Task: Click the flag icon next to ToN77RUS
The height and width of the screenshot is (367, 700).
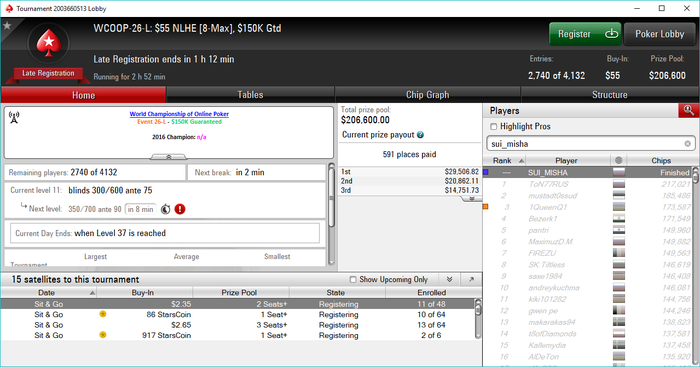Action: coord(619,184)
